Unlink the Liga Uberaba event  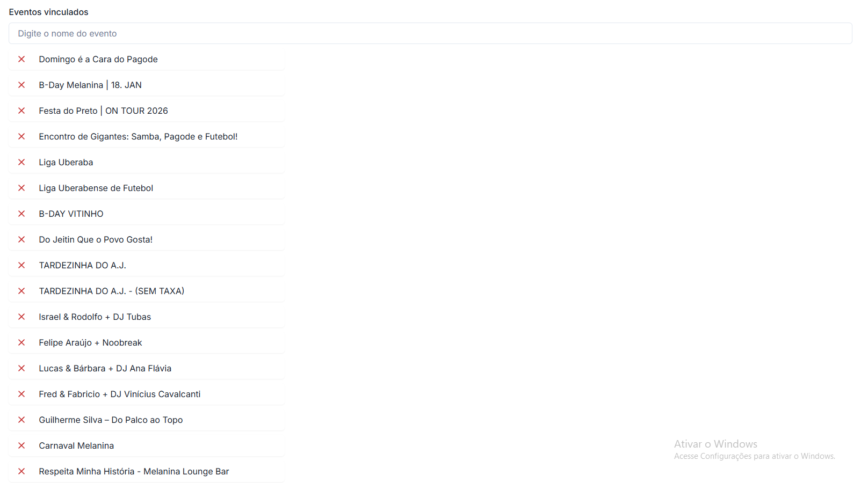tap(21, 162)
